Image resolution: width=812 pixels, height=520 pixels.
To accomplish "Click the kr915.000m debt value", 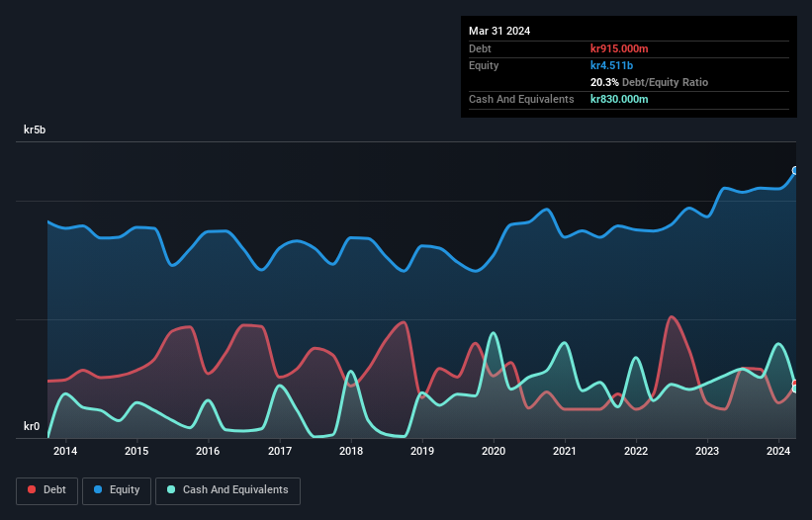I will [619, 48].
